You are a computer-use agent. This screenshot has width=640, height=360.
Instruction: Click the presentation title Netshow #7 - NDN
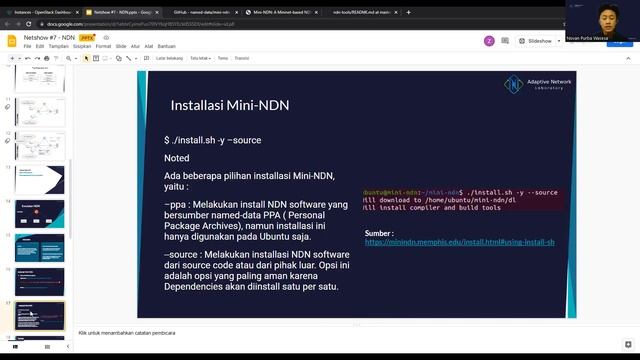49,38
